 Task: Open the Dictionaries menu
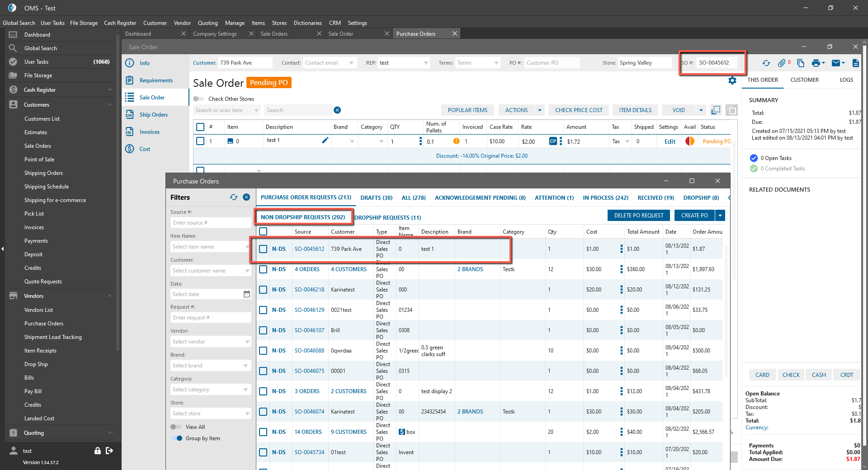tap(307, 23)
